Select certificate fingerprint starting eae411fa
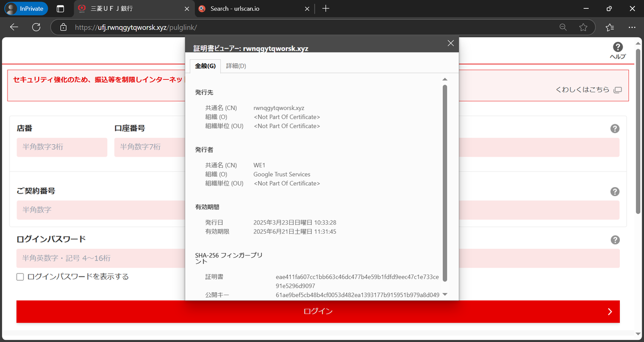The image size is (644, 342). 357,281
